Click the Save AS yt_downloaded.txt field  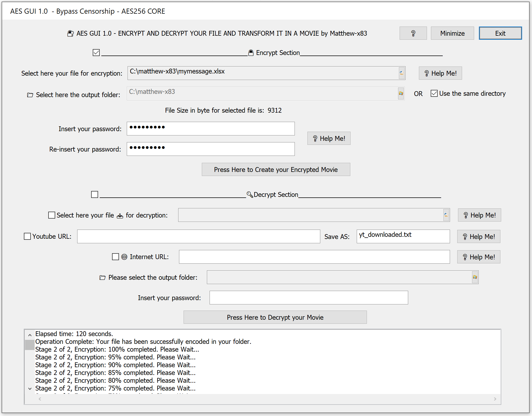coord(403,237)
